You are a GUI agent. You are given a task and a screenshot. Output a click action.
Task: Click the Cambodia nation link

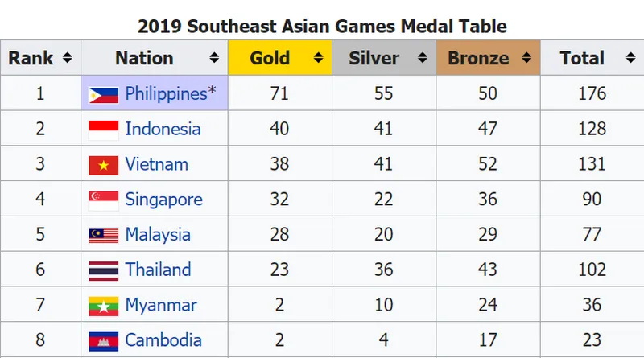163,341
